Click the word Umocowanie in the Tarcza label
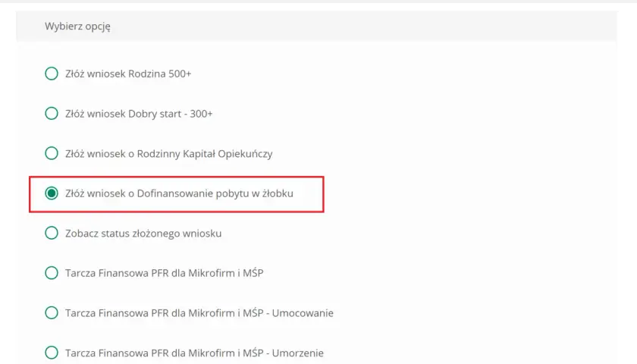This screenshot has width=637, height=364. [303, 313]
